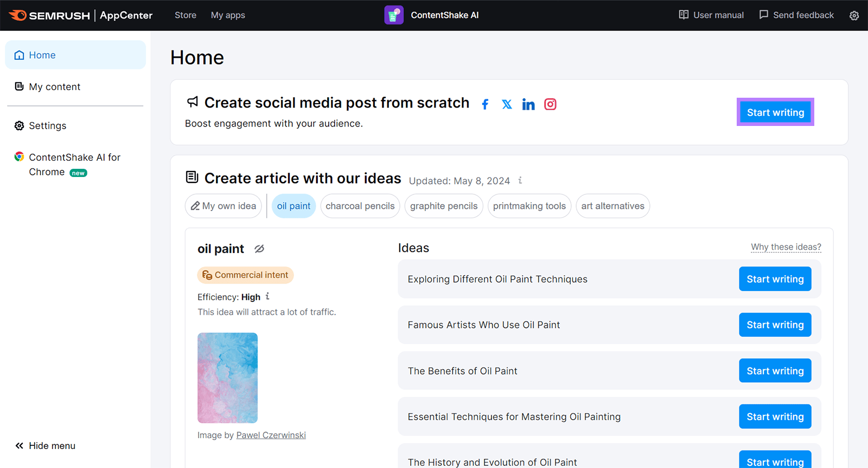This screenshot has width=868, height=468.
Task: Click the megaphone icon beside social post heading
Action: pos(193,102)
